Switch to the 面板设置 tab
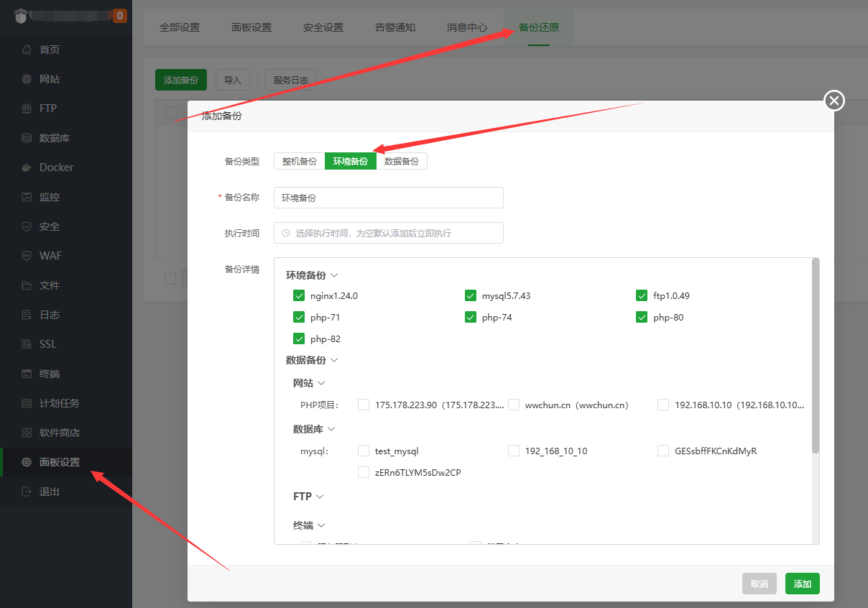Screen dimensions: 868x608 (x=251, y=28)
